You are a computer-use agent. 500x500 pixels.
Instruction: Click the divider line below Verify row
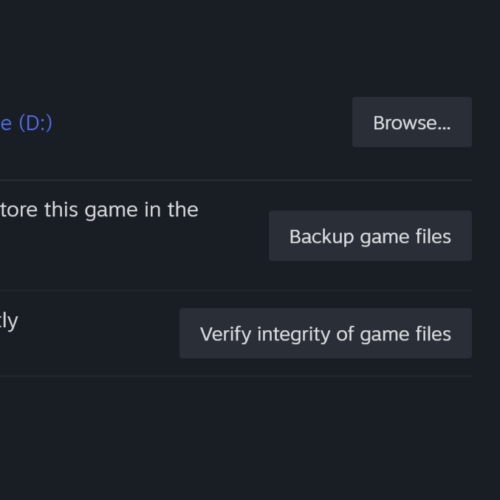pos(236,376)
